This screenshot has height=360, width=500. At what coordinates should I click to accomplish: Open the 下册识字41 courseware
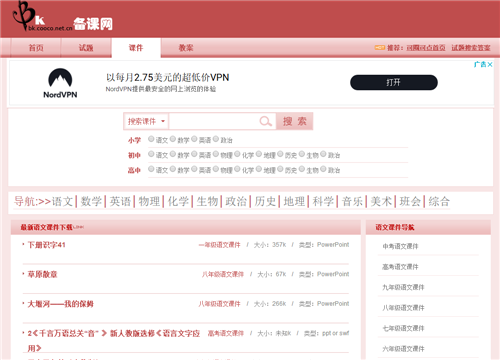[46, 245]
